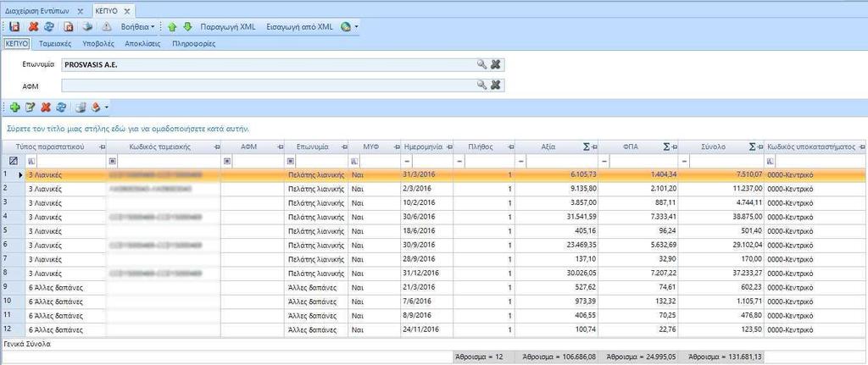Open filter operator for Κωδικός ταμειακής column

click(113, 160)
